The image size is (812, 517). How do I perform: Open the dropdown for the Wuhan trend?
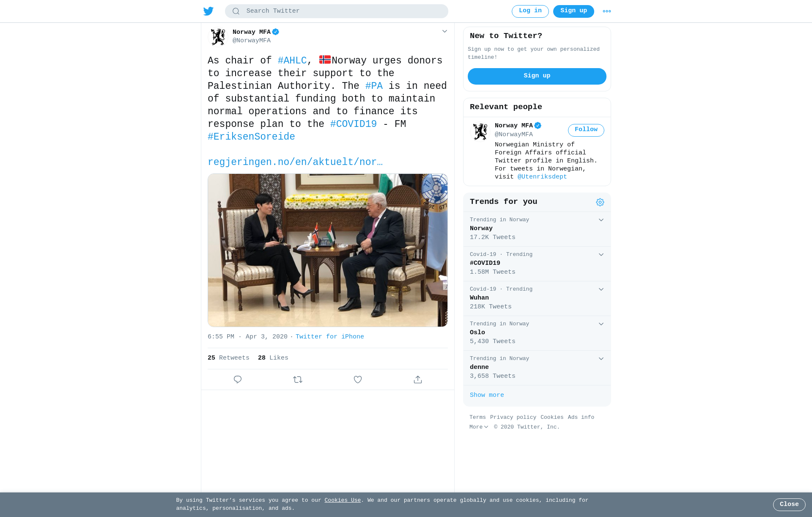(x=601, y=289)
